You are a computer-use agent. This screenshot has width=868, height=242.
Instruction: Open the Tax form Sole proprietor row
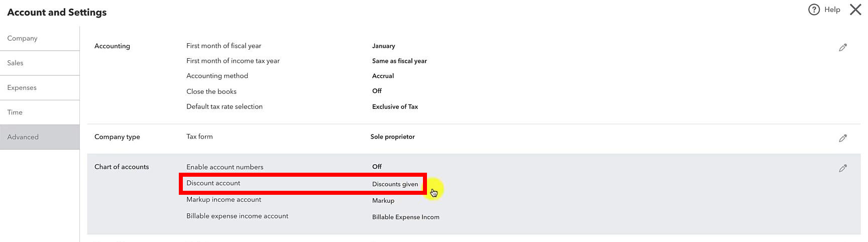click(300, 137)
